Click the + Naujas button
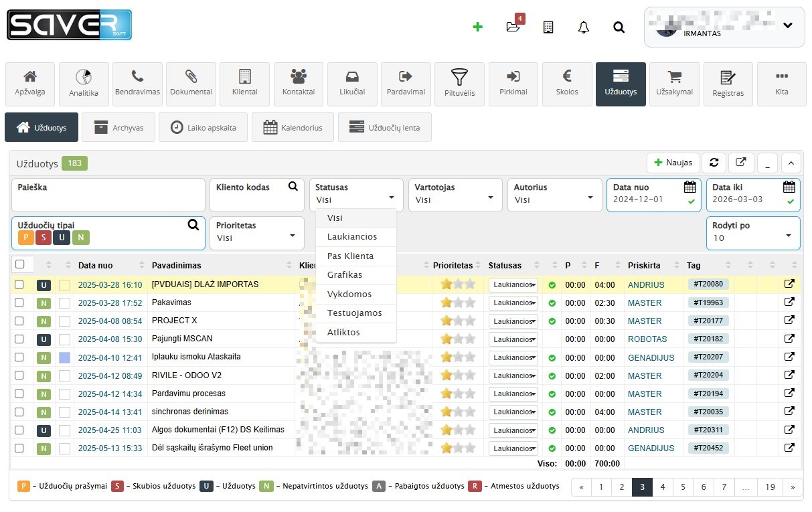The height and width of the screenshot is (512, 812). coord(673,162)
